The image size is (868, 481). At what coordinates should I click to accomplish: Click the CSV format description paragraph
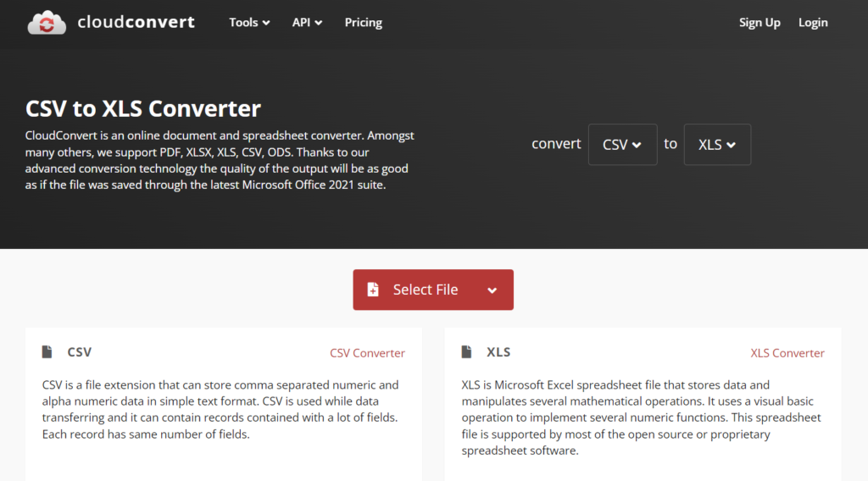tap(220, 409)
